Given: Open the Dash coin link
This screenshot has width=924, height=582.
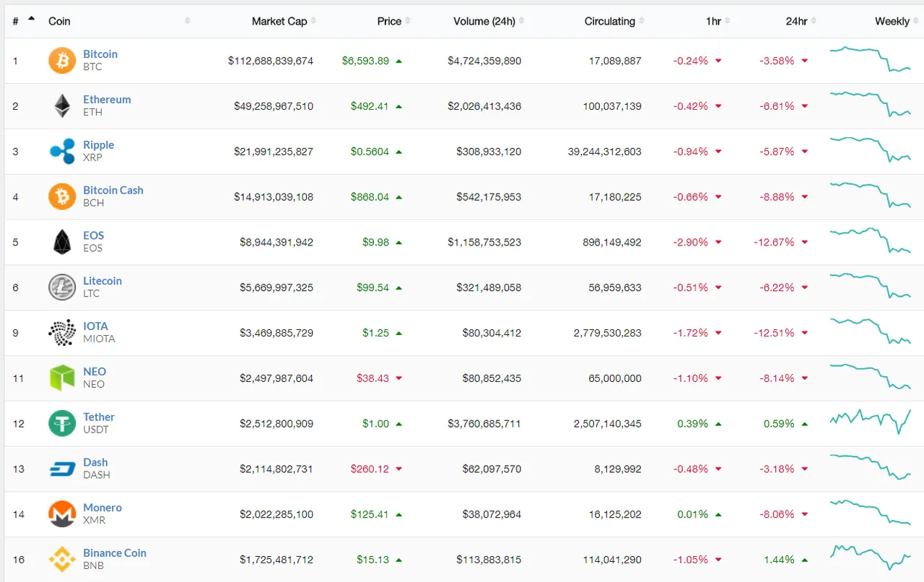Looking at the screenshot, I should (x=95, y=462).
